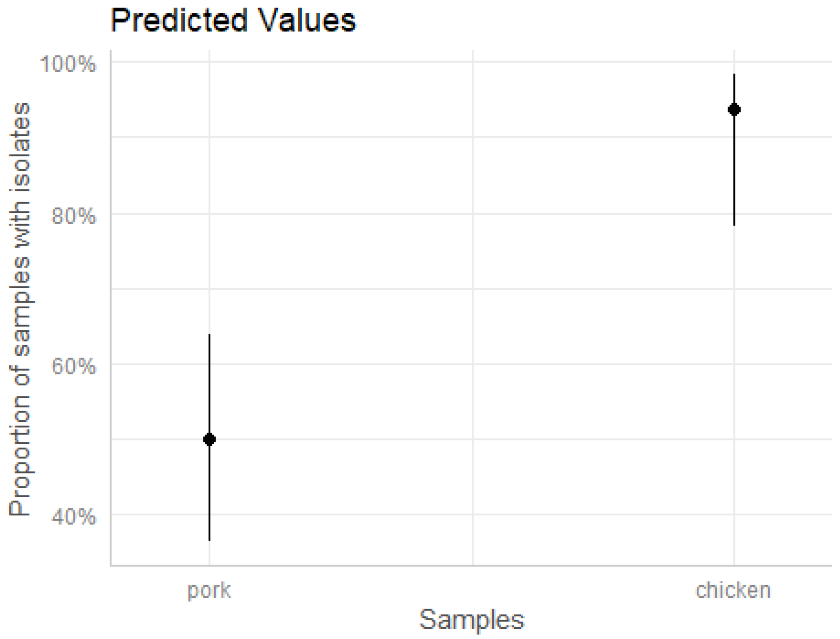Select the "60%" y-axis tick label
Image resolution: width=840 pixels, height=639 pixels.
73,365
